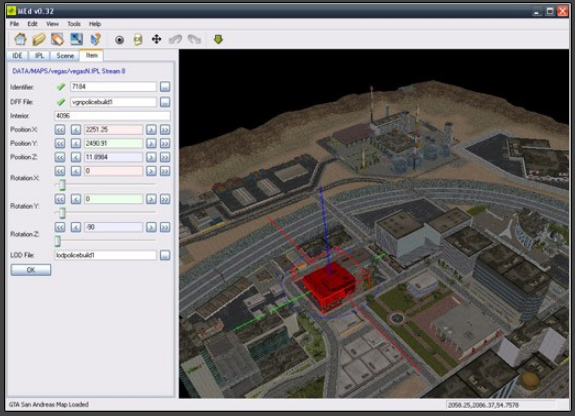The height and width of the screenshot is (416, 575).
Task: Increase Rotation Y with the double-right arrow
Action: [x=165, y=199]
